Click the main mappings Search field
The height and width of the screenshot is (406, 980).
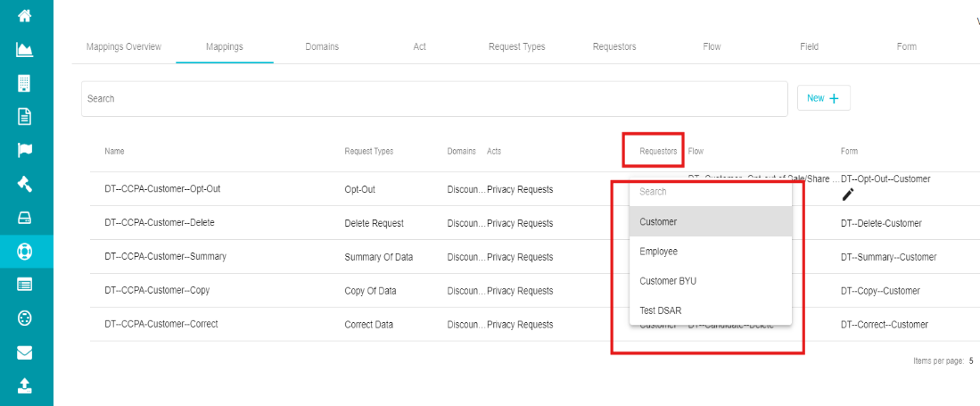tap(434, 99)
